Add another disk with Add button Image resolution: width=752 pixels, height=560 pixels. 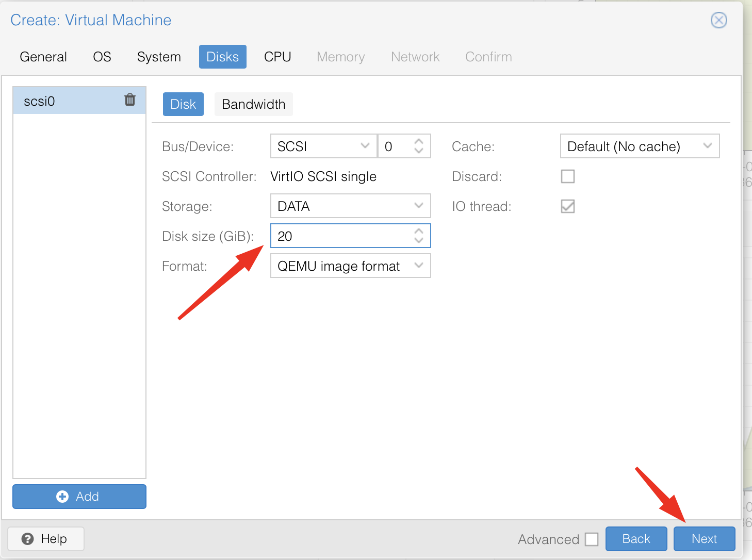tap(79, 497)
